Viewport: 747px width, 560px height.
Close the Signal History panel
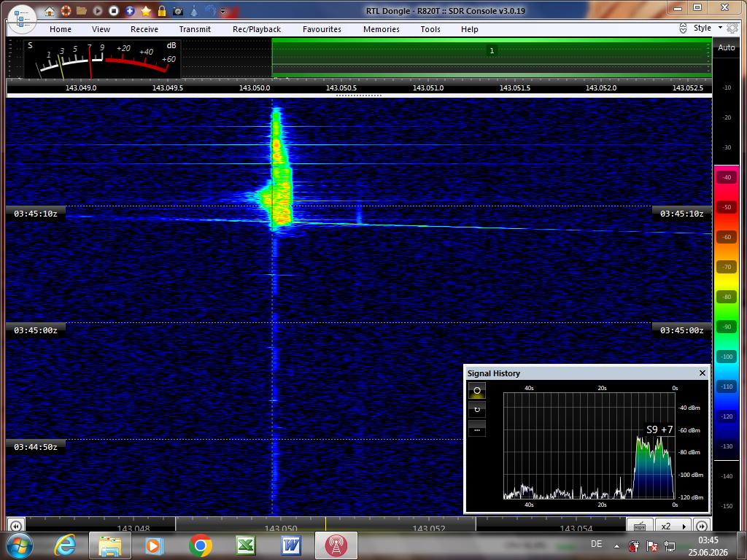point(703,373)
